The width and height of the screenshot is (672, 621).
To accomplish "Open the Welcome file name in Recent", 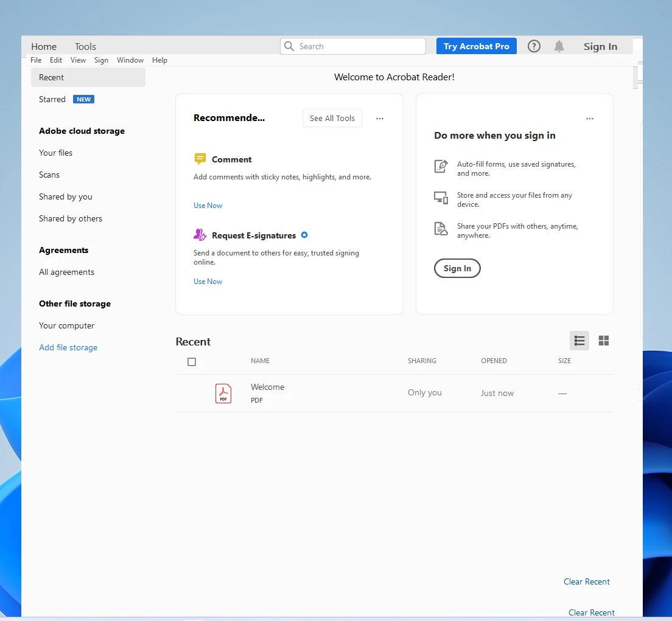I will click(267, 387).
